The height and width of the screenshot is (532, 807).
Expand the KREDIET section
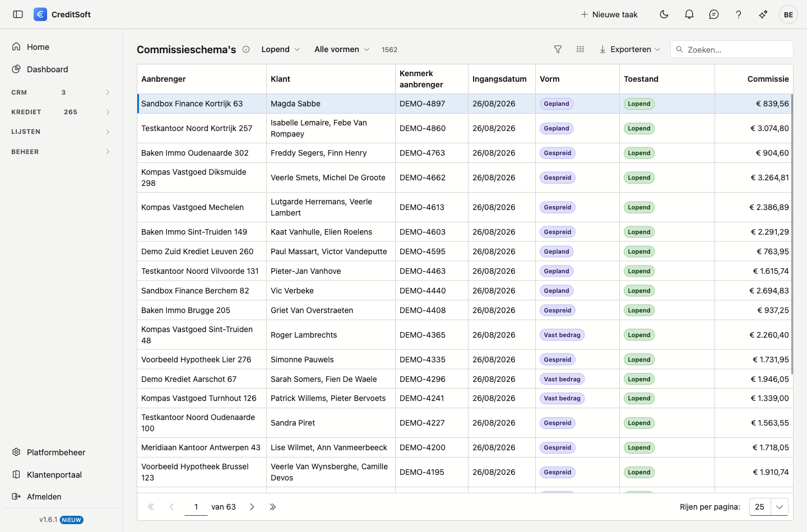click(61, 112)
